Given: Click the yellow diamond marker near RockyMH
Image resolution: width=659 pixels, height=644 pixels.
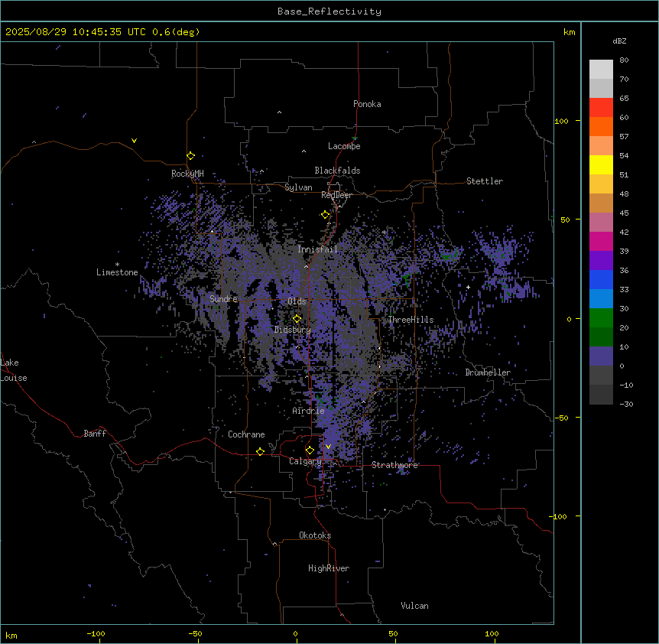Looking at the screenshot, I should coord(191,156).
